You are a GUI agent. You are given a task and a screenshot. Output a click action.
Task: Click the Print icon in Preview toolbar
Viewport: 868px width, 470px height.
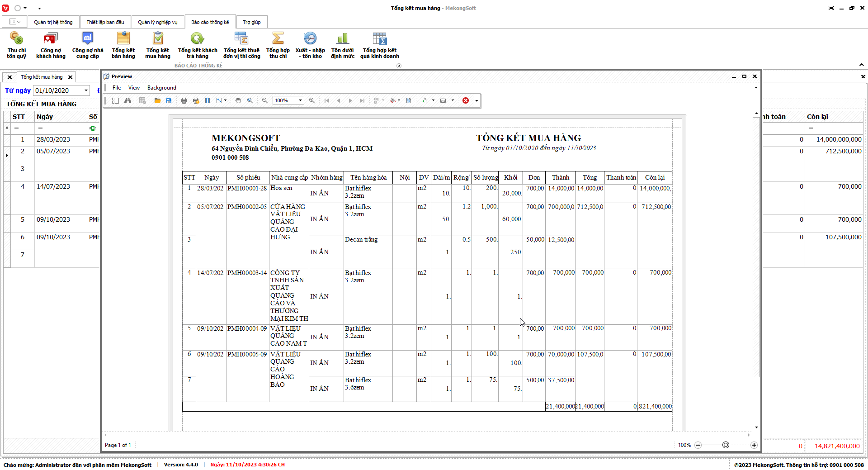pyautogui.click(x=184, y=100)
